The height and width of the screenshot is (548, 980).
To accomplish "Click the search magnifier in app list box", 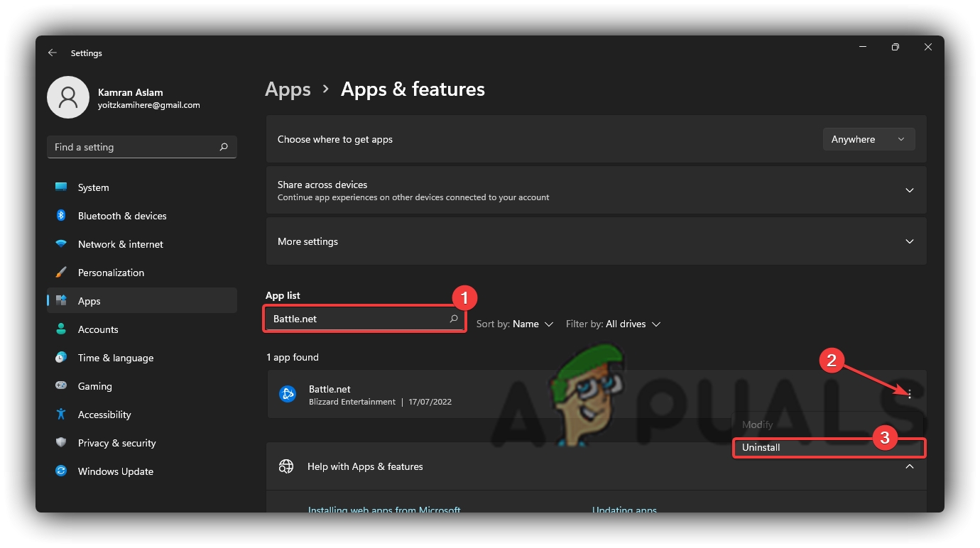I will coord(454,319).
